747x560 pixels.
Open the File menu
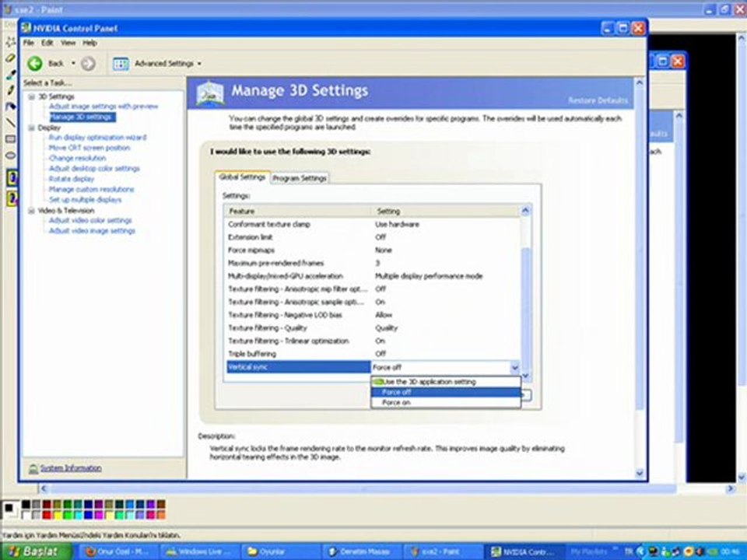(29, 43)
